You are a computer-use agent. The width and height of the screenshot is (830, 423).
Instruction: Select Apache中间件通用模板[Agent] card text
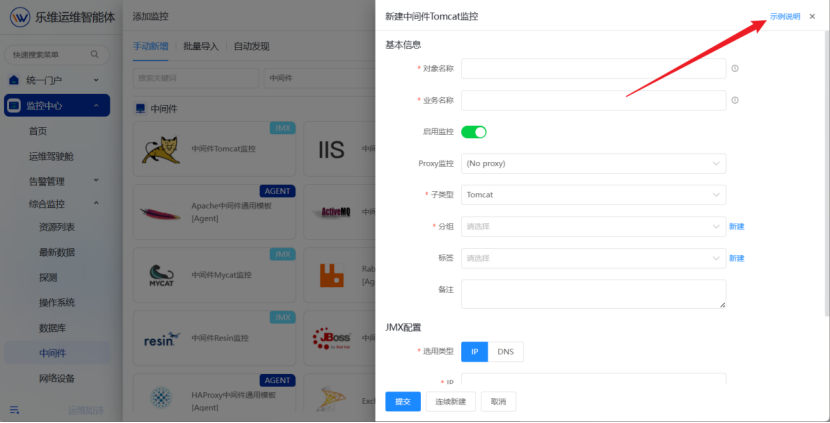tap(231, 212)
